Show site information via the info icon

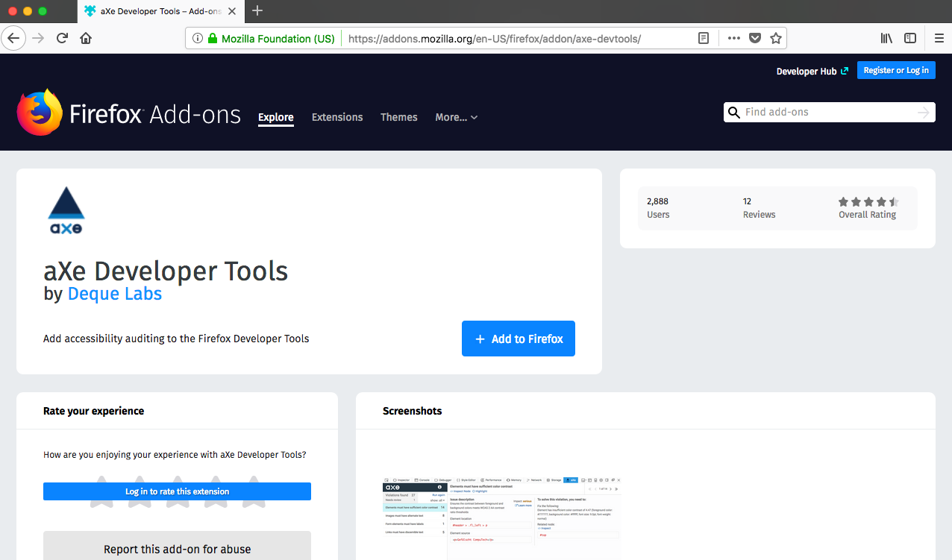pyautogui.click(x=198, y=38)
